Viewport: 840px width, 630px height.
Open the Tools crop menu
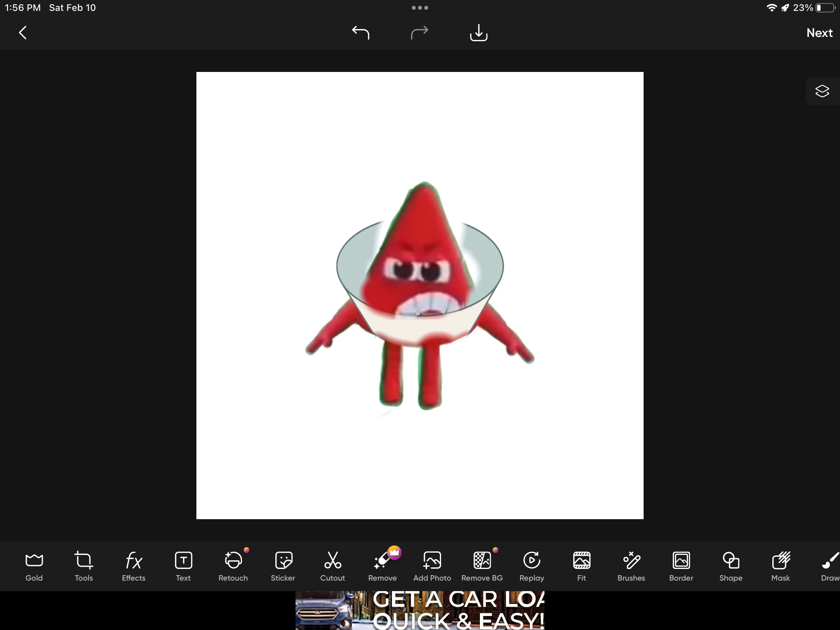[84, 566]
